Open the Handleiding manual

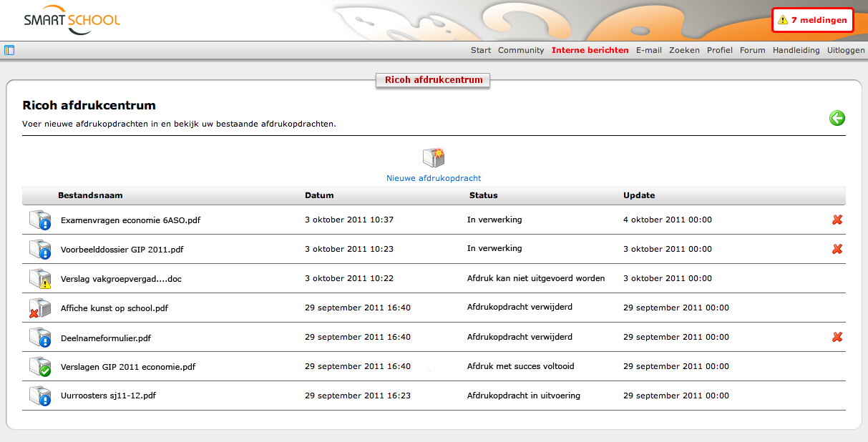(796, 50)
